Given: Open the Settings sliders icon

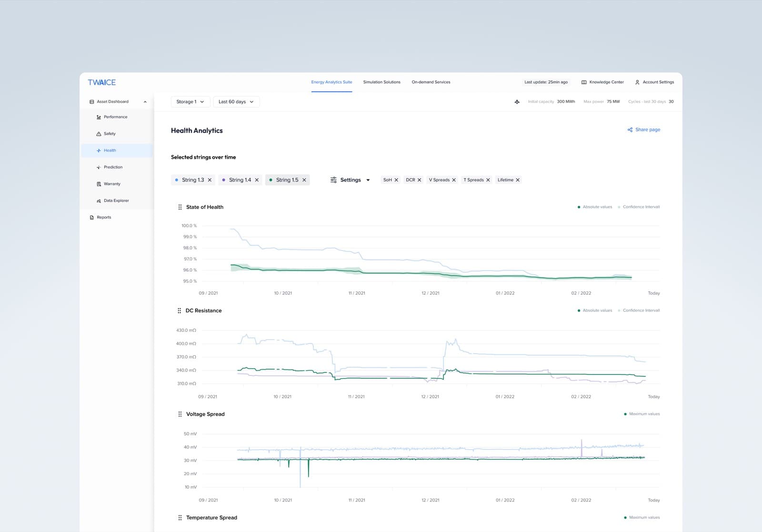Looking at the screenshot, I should click(x=333, y=180).
